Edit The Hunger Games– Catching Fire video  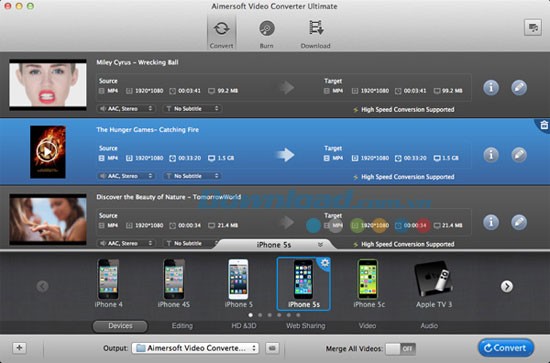(x=519, y=155)
